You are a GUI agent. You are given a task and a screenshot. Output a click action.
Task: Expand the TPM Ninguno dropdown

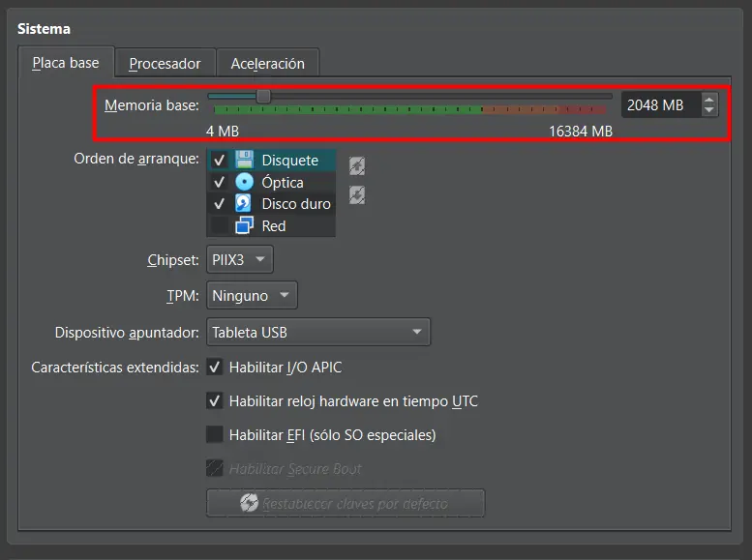[x=252, y=295]
